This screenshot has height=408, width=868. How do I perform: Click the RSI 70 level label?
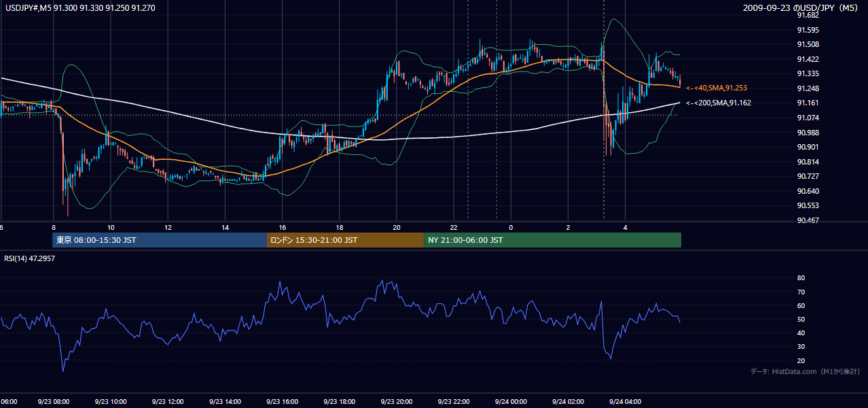tap(801, 292)
